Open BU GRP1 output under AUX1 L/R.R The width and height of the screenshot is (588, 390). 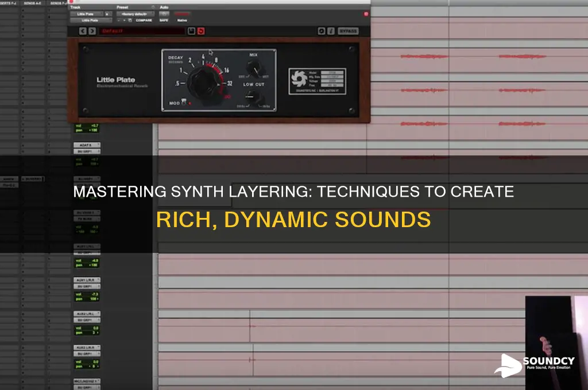tap(87, 286)
